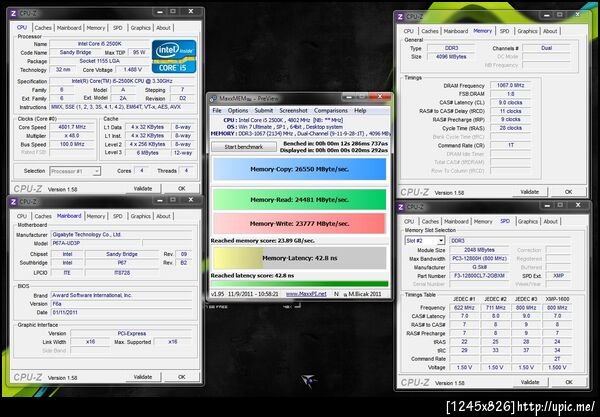
Task: Open the File menu in MaxxMEM
Action: click(x=217, y=111)
